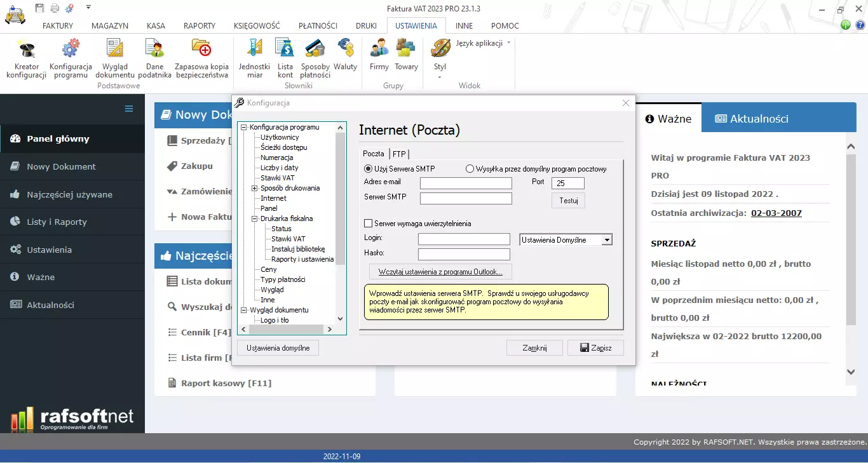Image resolution: width=868 pixels, height=463 pixels.
Task: Select Wysyłka przez domyślny program pocztowy
Action: point(470,169)
